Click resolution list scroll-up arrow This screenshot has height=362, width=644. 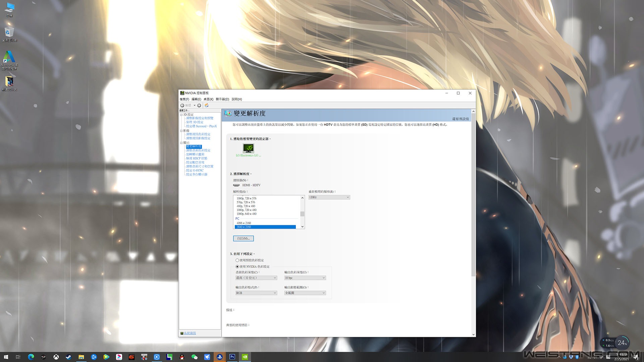303,198
